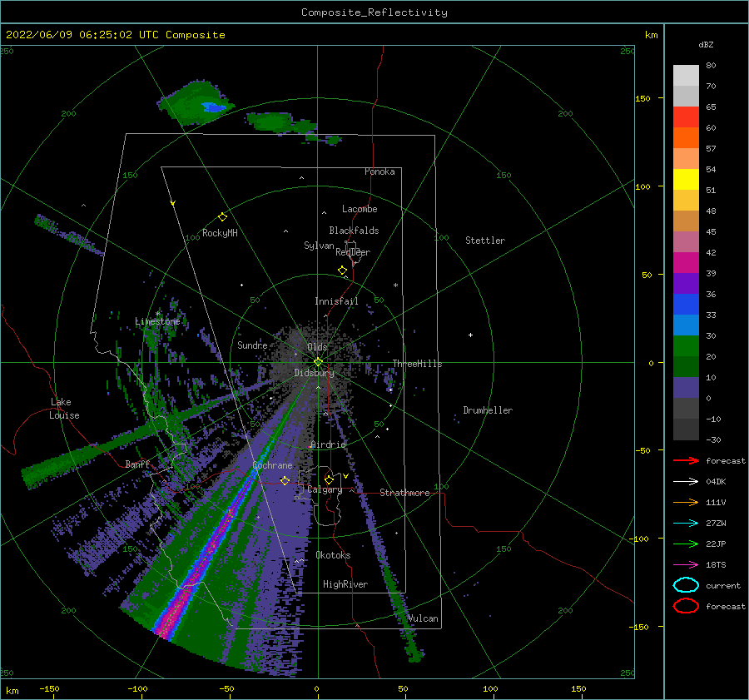This screenshot has height=700, width=749.
Task: Click the white asterisk marker beside Limestone
Action: coord(157,314)
